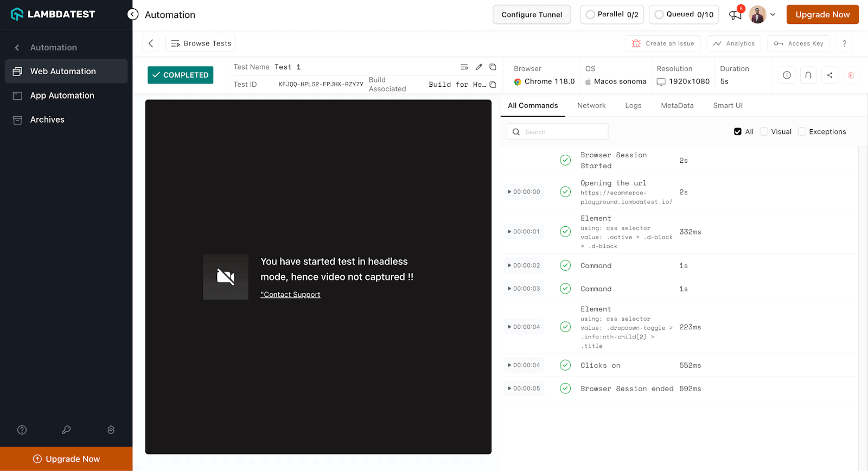
Task: Click the Create an issue button
Action: (663, 43)
